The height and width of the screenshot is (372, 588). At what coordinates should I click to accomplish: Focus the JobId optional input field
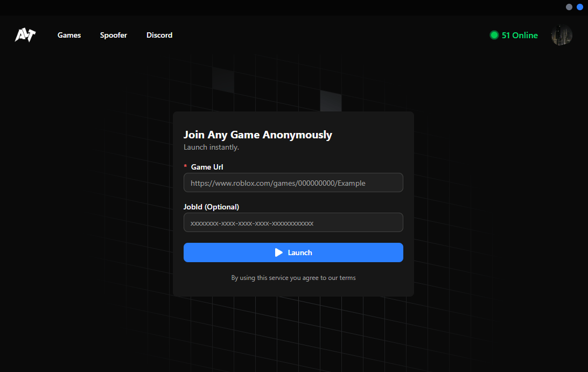[293, 222]
